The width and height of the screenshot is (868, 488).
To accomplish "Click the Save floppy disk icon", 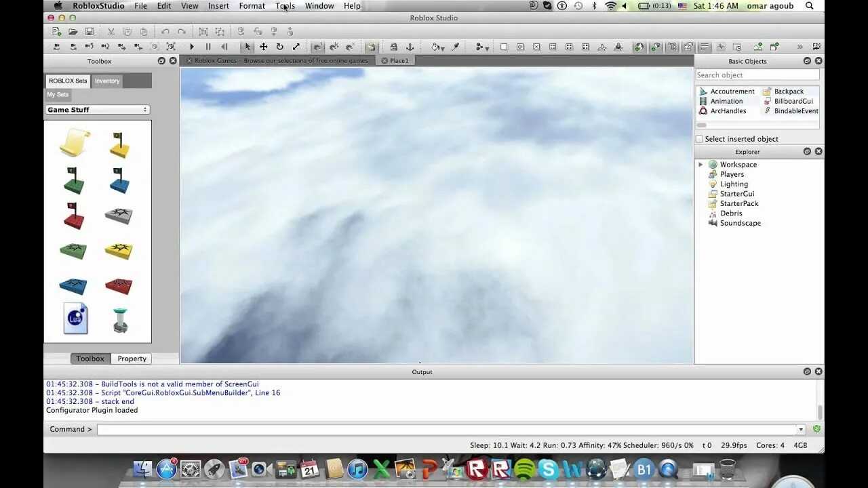I will pyautogui.click(x=89, y=31).
